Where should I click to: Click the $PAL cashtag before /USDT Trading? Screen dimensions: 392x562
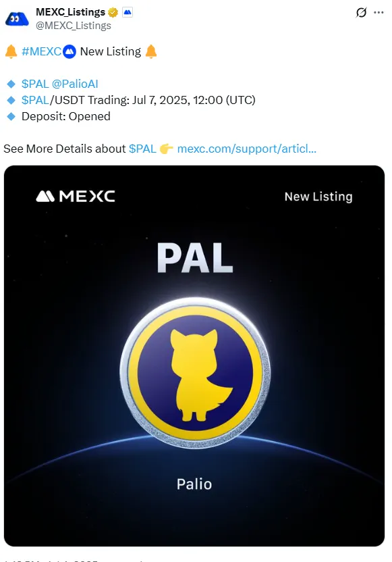pos(35,100)
